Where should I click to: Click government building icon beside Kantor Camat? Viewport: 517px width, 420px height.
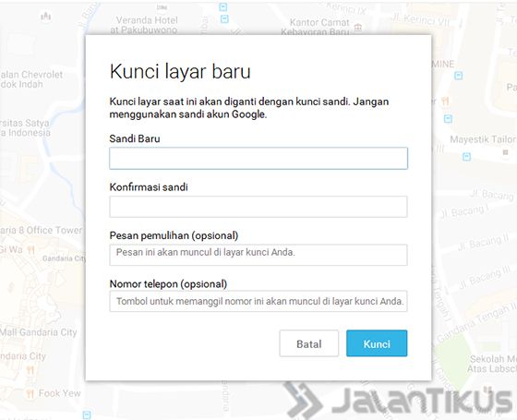tap(358, 27)
